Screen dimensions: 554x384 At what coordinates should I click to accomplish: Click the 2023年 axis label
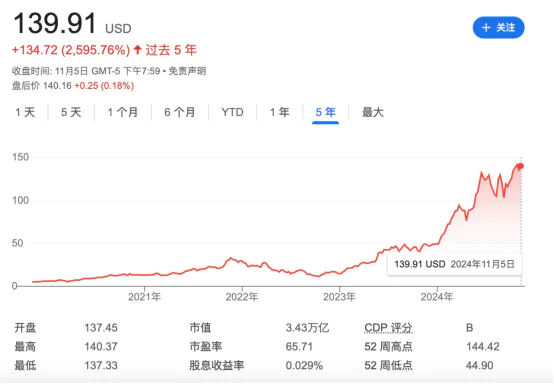tap(339, 297)
